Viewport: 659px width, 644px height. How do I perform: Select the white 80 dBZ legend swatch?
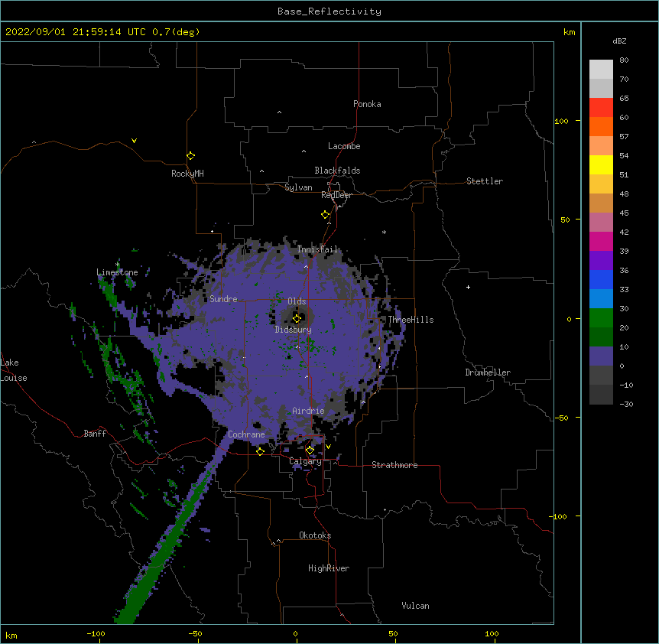point(601,70)
